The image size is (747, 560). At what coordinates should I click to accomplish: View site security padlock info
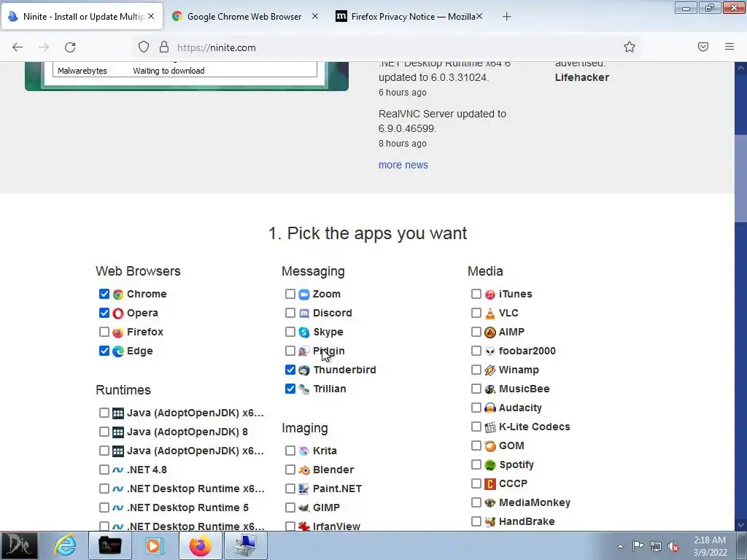[x=164, y=47]
